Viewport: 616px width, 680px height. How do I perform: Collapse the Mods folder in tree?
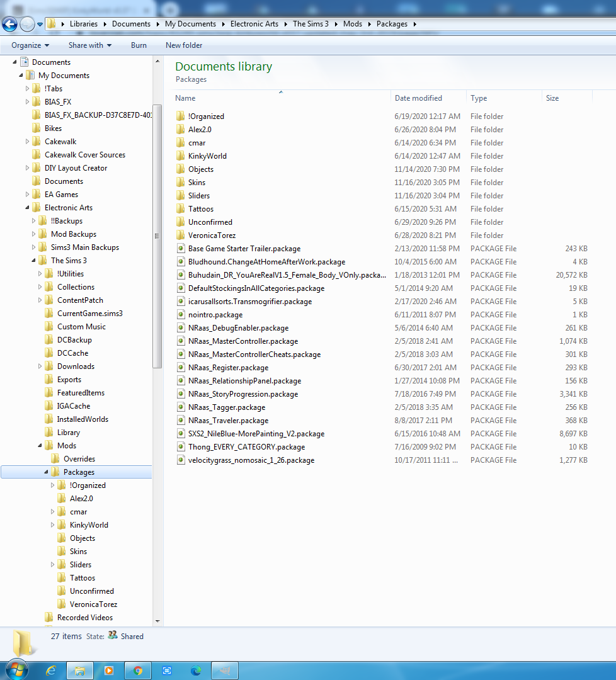(40, 446)
